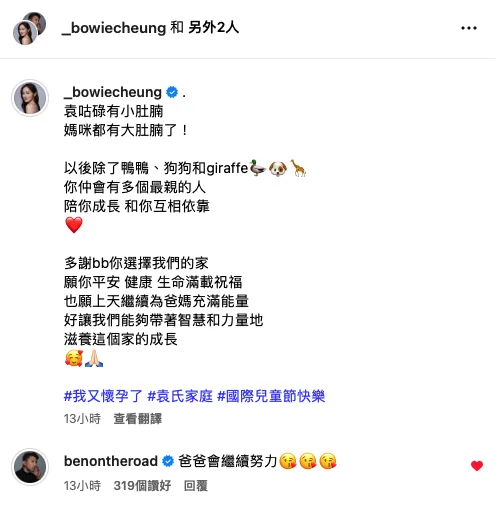Open benontheroad's profile picture

pos(30,467)
